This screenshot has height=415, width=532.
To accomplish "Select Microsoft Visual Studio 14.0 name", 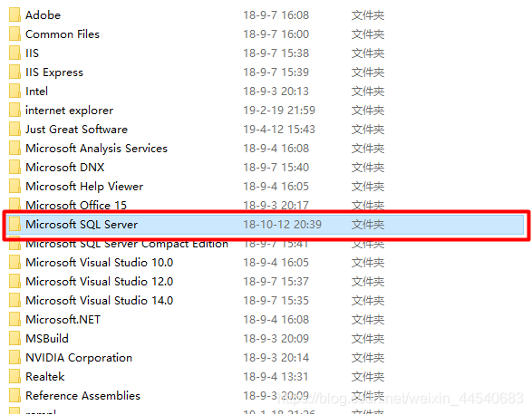I will tap(100, 300).
